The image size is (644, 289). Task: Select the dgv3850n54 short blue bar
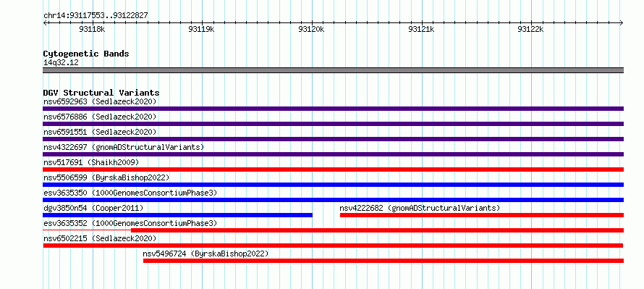[x=177, y=215]
